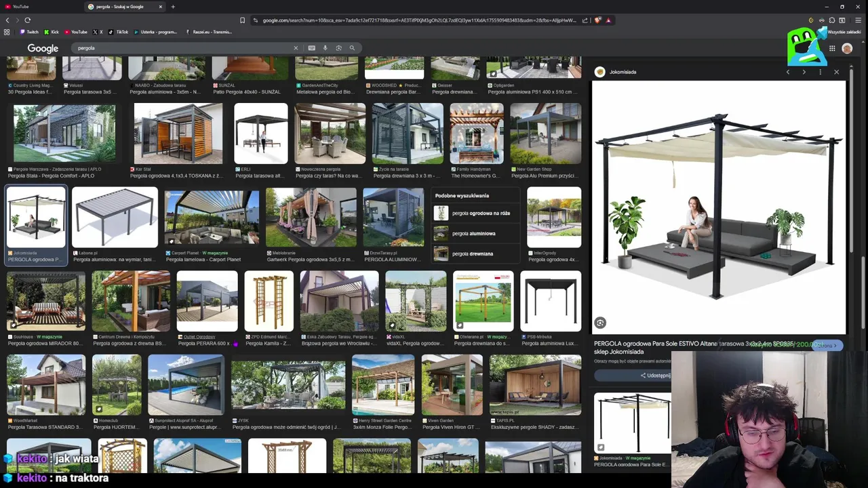Image resolution: width=868 pixels, height=488 pixels.
Task: Close the pergola Google search tab
Action: coord(161,7)
